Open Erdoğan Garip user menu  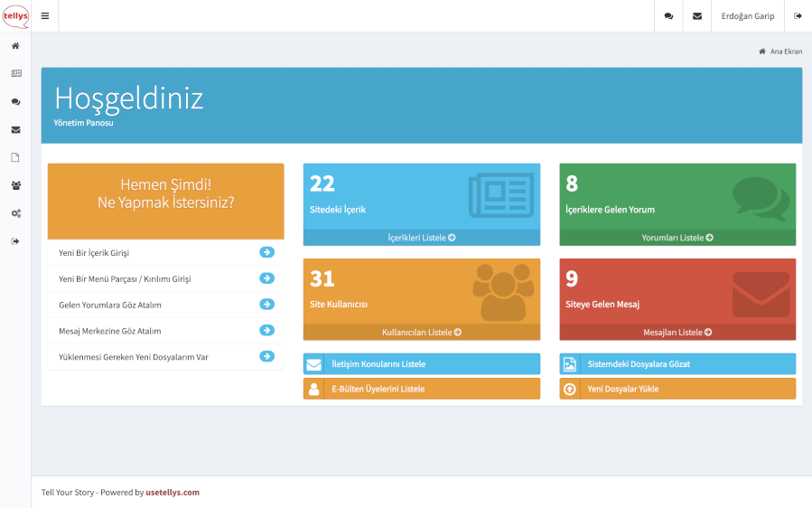pos(747,16)
